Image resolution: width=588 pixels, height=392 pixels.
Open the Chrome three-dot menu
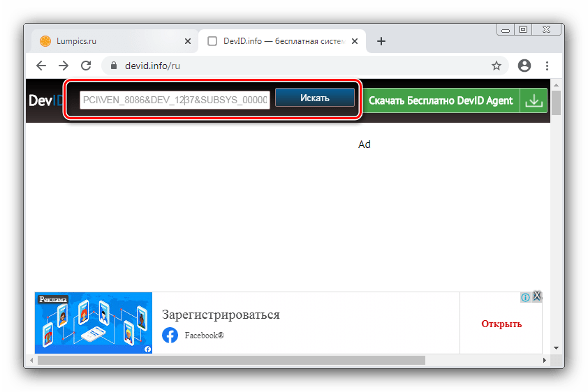click(547, 66)
